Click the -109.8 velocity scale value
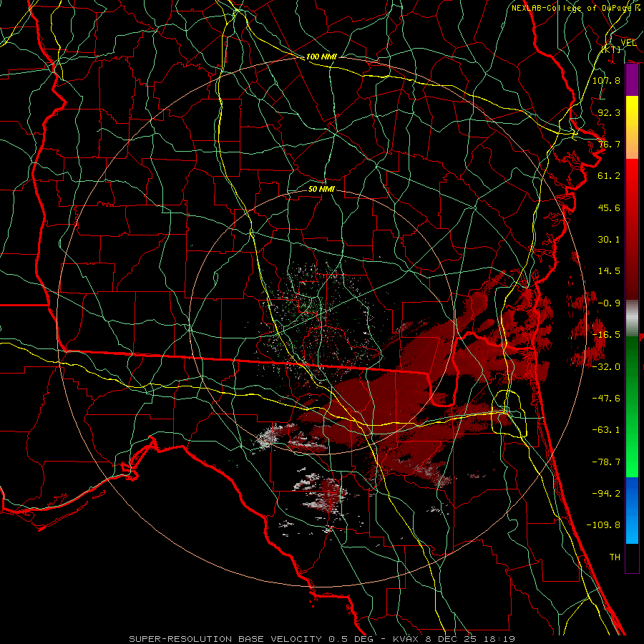 [603, 525]
